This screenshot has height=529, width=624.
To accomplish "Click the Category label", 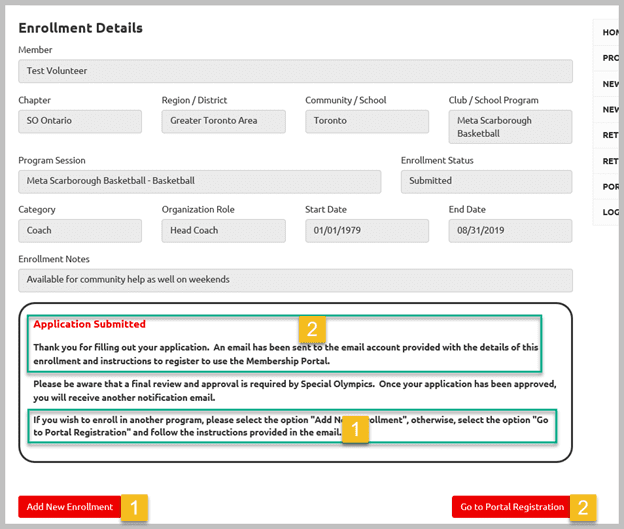I will pyautogui.click(x=37, y=210).
